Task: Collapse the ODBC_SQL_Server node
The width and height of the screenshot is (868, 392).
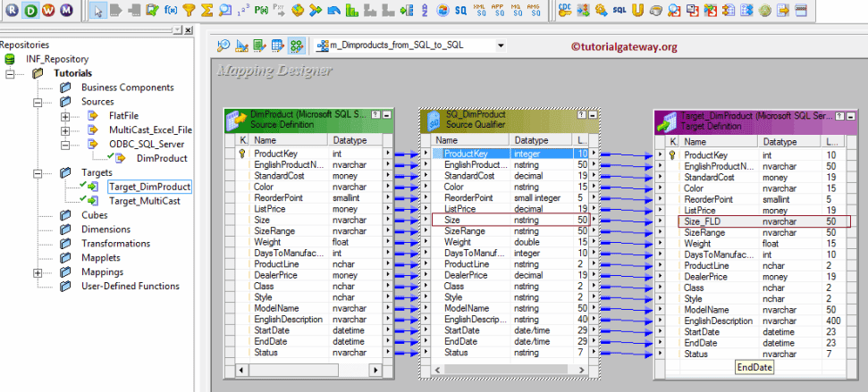Action: point(65,144)
